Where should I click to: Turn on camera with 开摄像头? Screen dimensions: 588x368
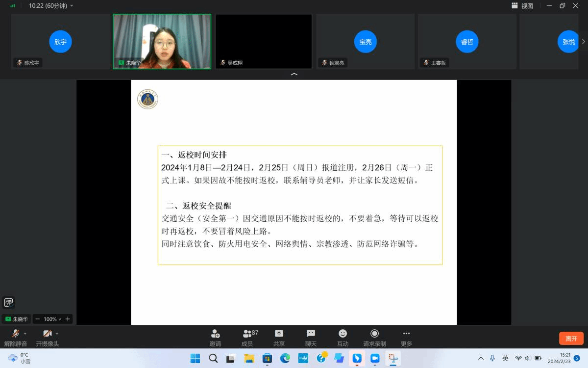tap(47, 338)
